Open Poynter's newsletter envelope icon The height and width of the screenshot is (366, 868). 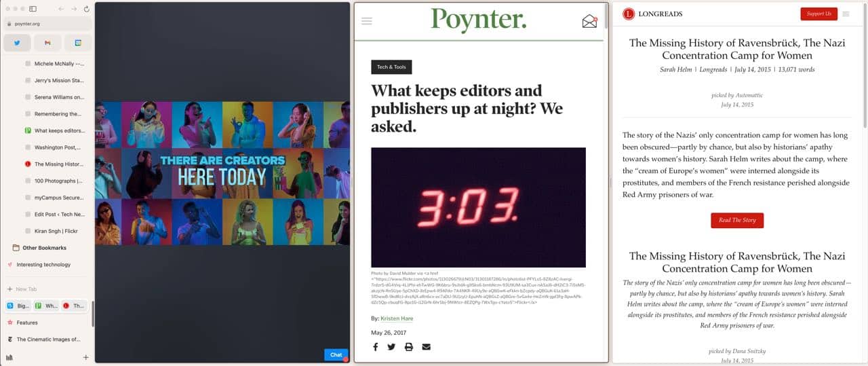click(589, 21)
